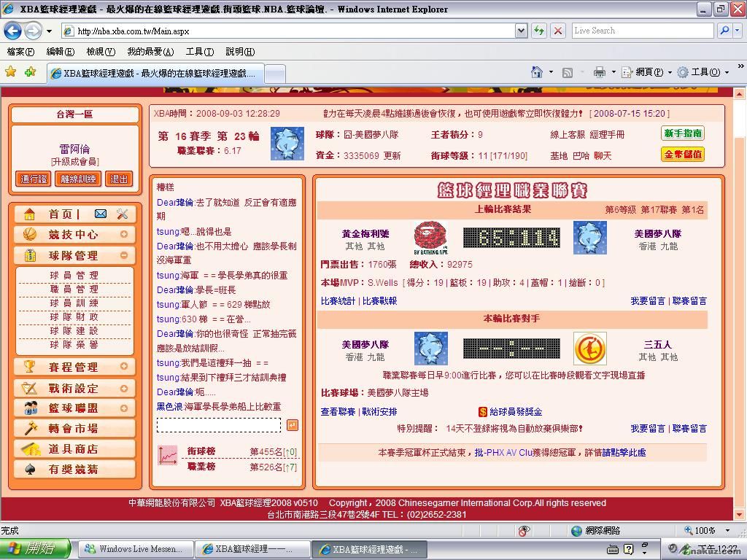Click the 新手指南 button
The height and width of the screenshot is (560, 747).
[683, 133]
